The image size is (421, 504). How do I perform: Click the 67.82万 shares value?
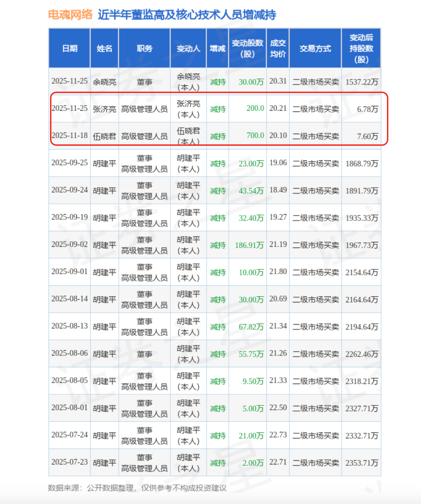[251, 327]
